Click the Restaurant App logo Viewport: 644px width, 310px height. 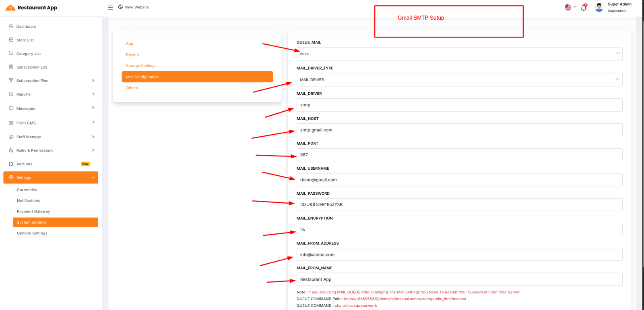tap(31, 8)
